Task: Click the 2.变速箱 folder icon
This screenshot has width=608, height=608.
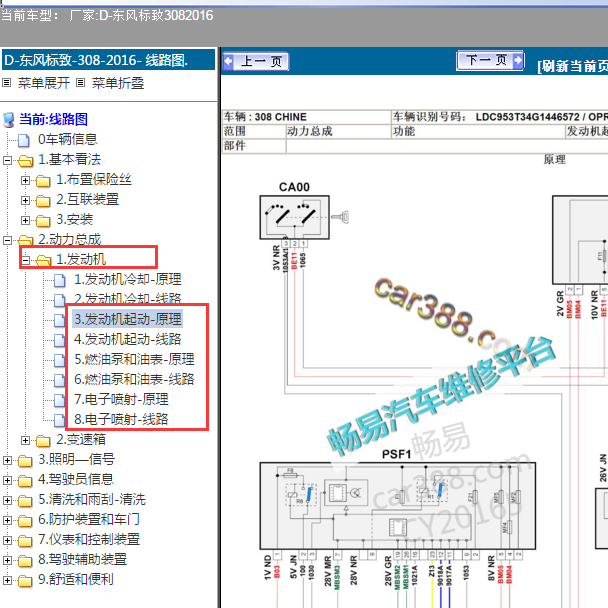Action: [43, 441]
